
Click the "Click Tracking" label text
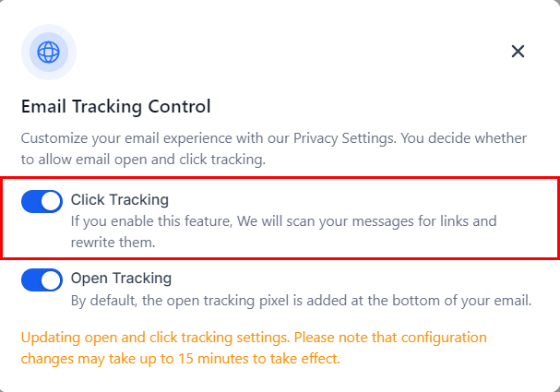tap(120, 199)
